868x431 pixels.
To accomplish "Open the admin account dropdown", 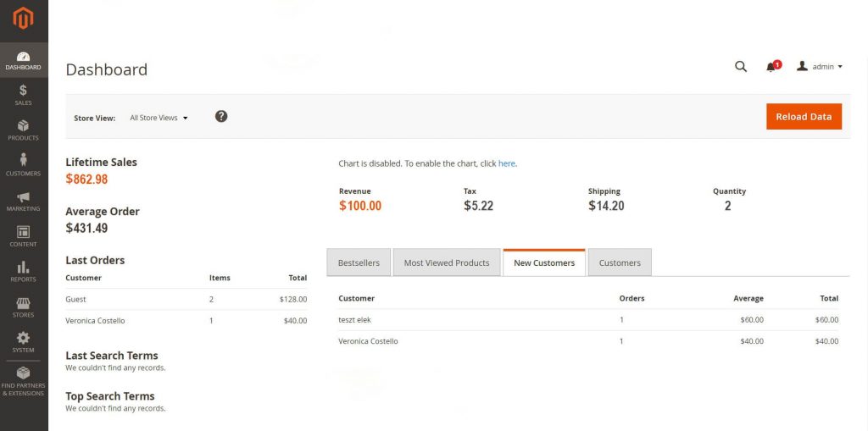I will (820, 67).
